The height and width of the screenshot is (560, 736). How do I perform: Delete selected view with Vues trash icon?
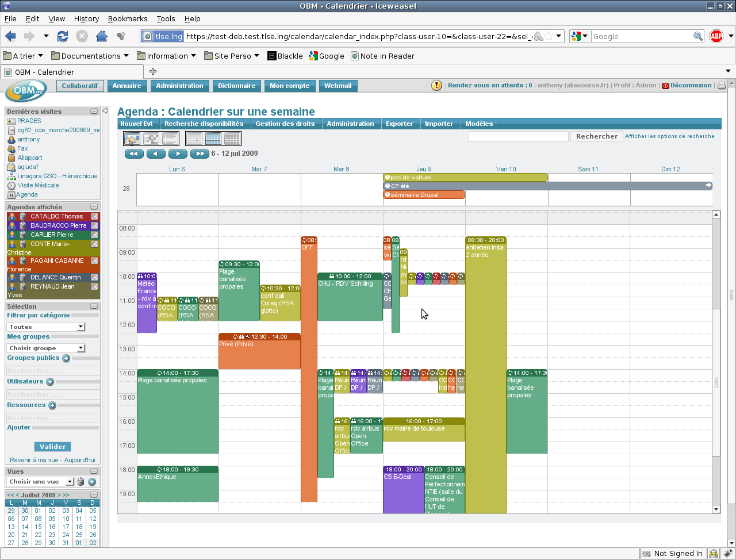click(x=81, y=482)
